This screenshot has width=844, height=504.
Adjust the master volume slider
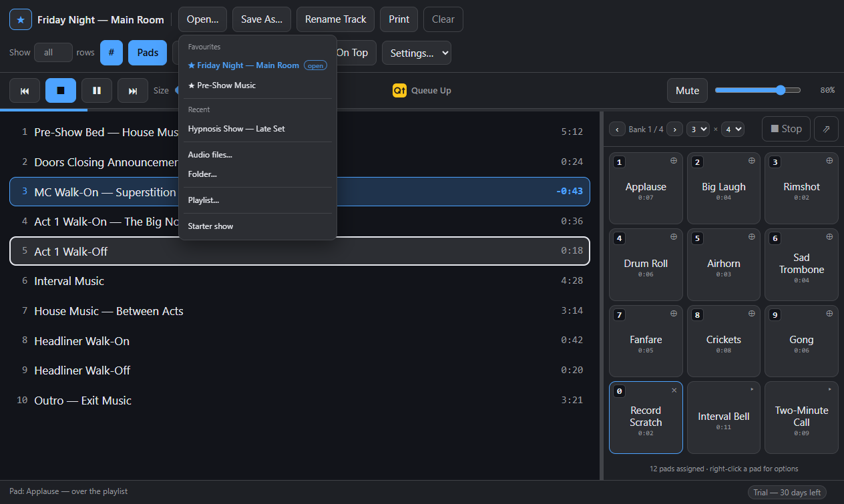[758, 90]
